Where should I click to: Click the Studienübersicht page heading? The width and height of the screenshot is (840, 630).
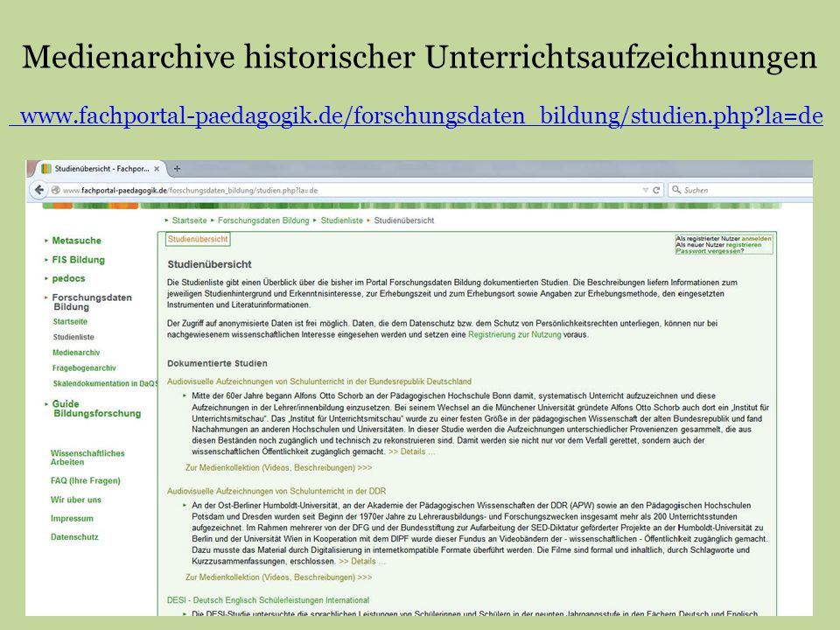209,264
